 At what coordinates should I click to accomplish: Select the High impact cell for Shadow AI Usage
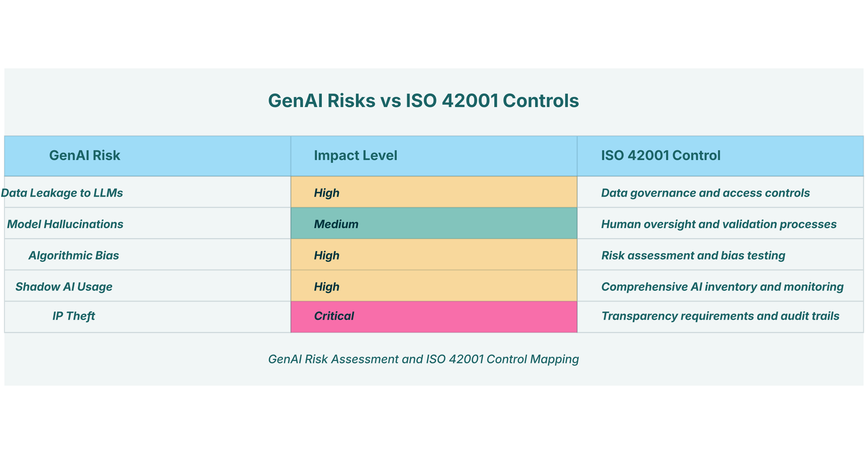tap(434, 286)
